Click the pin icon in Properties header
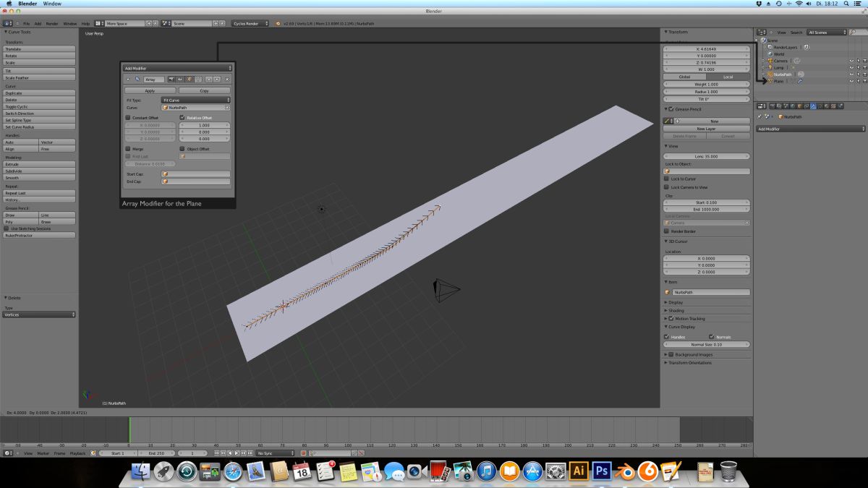Viewport: 868px width, 488px height. (759, 116)
